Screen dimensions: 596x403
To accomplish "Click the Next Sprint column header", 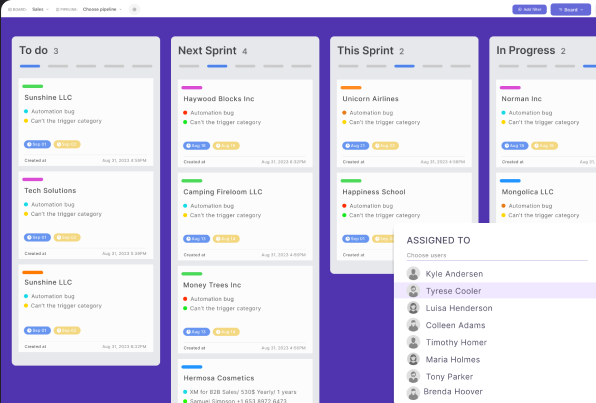I will click(x=207, y=51).
